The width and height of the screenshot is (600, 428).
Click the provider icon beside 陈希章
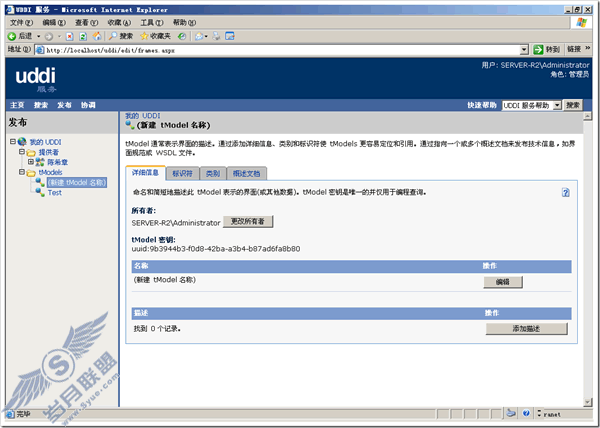[40, 162]
